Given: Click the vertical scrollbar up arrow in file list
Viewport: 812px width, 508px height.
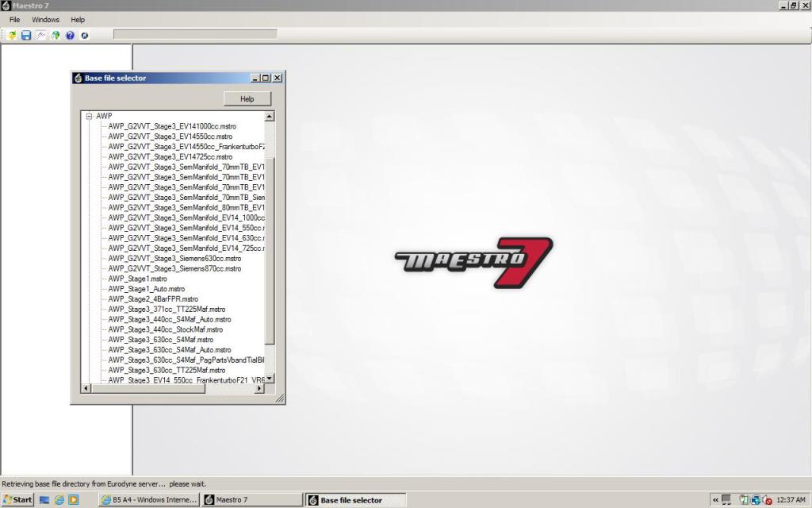Looking at the screenshot, I should [x=270, y=117].
